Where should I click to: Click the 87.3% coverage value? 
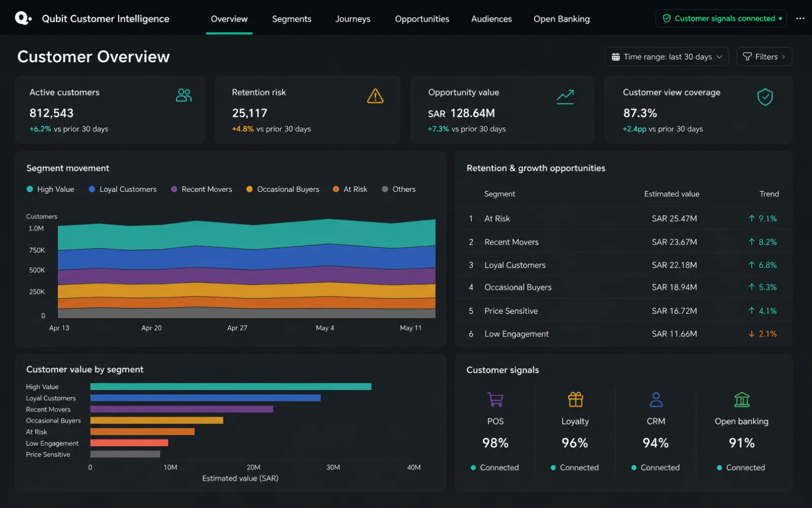pyautogui.click(x=640, y=113)
